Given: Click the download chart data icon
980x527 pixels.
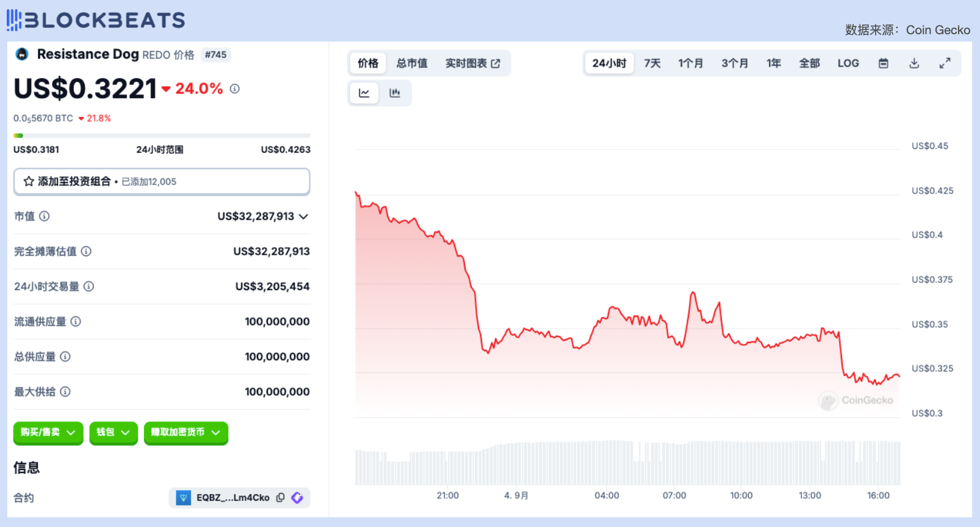Looking at the screenshot, I should pyautogui.click(x=914, y=64).
